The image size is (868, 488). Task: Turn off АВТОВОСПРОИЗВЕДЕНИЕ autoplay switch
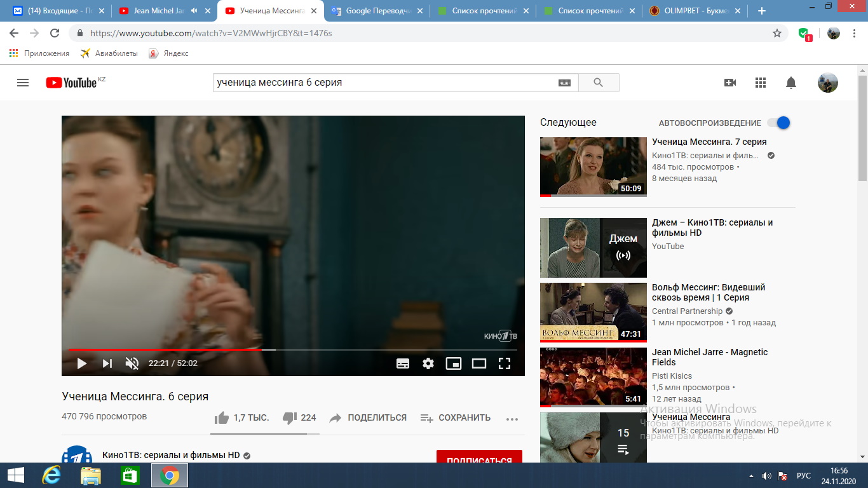click(778, 123)
